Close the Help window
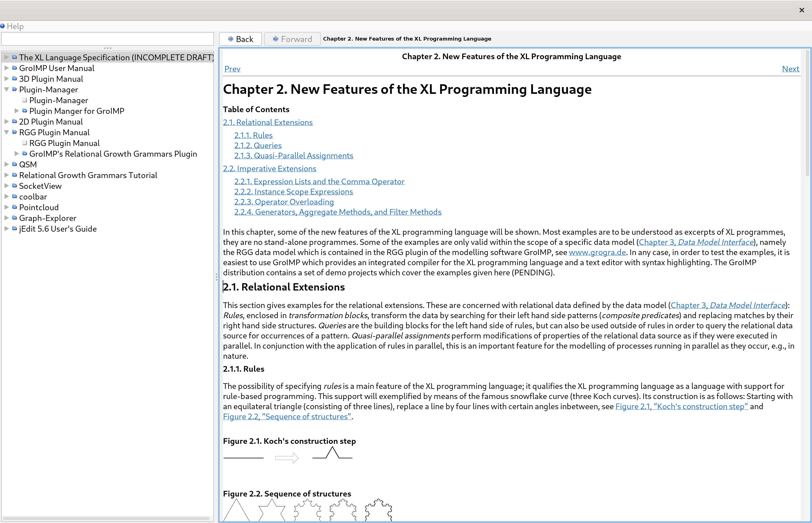 pos(802,10)
